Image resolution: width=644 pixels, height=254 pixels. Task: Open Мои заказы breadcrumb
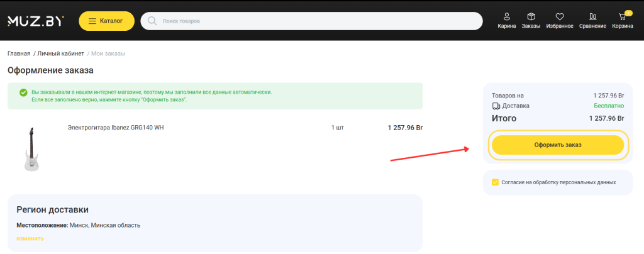coord(108,53)
